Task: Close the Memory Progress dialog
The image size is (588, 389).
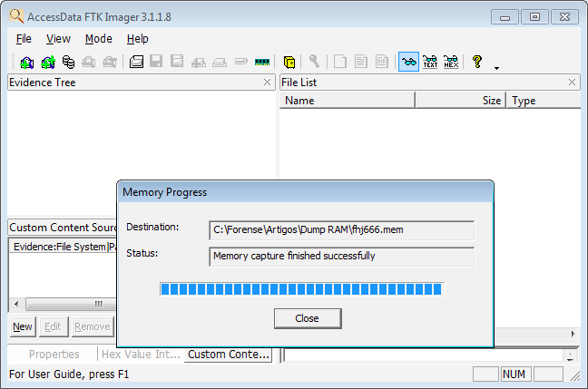Action: coord(308,318)
